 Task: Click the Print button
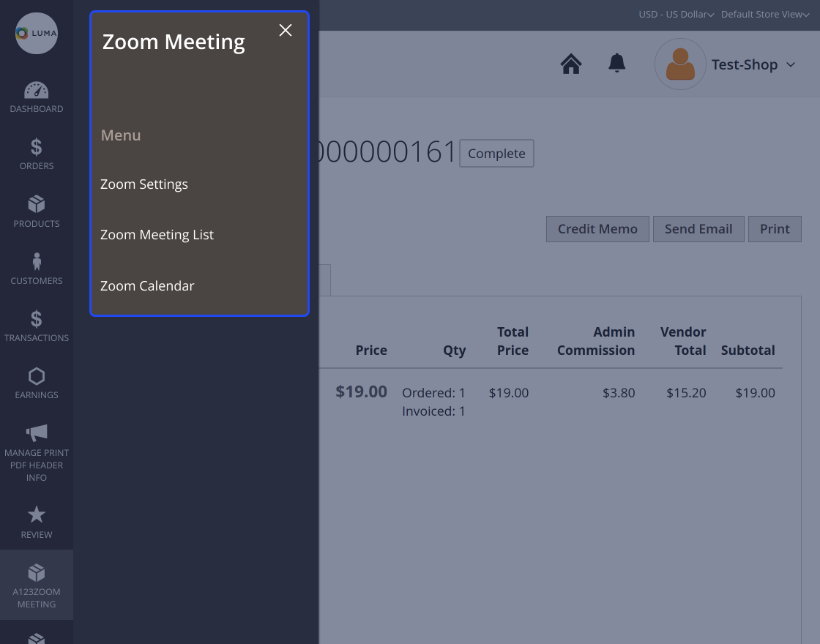pos(775,229)
